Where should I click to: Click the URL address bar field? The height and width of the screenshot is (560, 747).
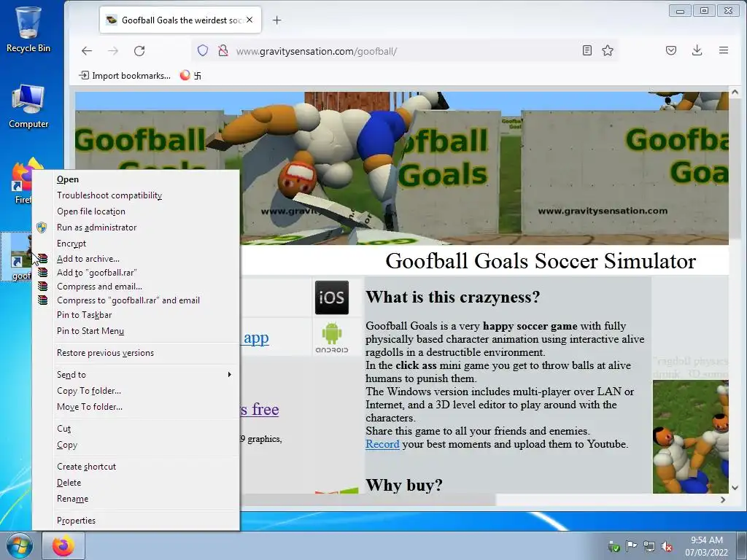pyautogui.click(x=405, y=50)
